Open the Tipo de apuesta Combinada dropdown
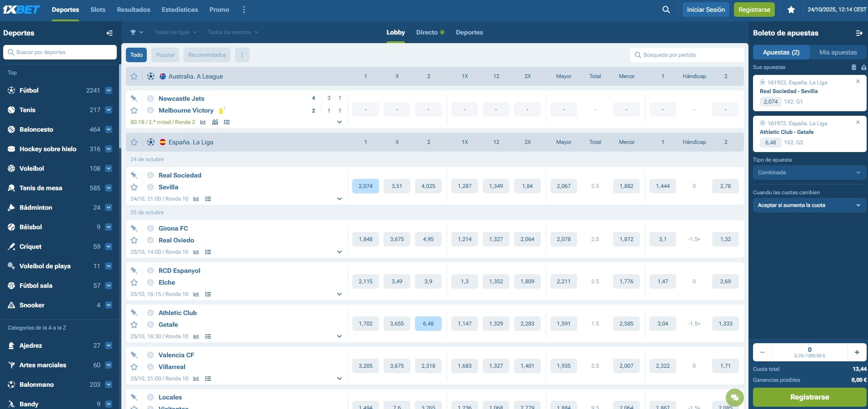The width and height of the screenshot is (868, 409). coord(809,172)
